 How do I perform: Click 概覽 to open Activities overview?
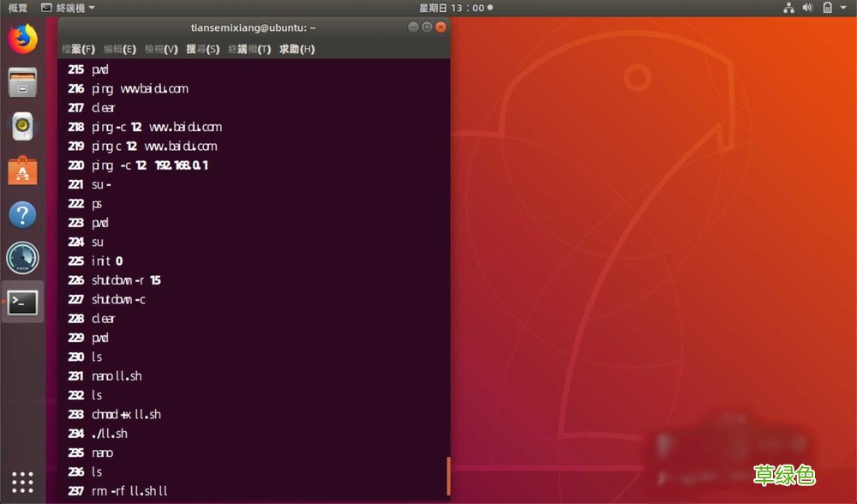pyautogui.click(x=17, y=7)
